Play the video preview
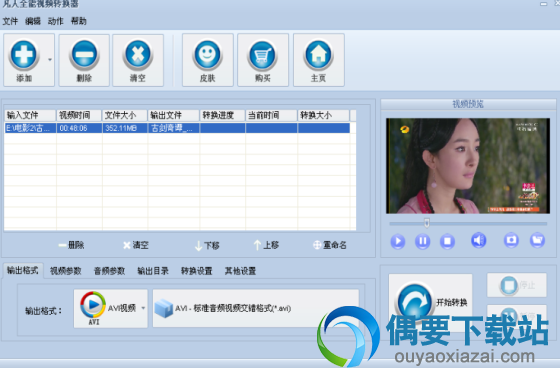Viewport: 560px width, 368px height. point(398,242)
